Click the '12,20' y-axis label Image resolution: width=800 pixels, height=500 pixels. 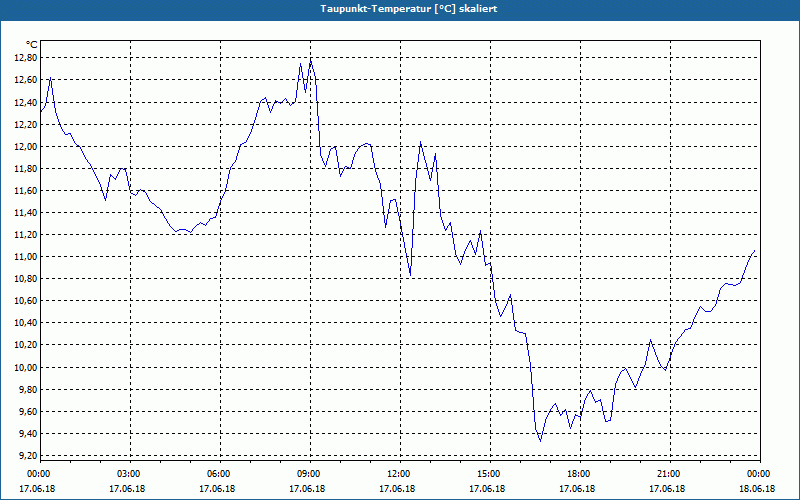point(27,124)
